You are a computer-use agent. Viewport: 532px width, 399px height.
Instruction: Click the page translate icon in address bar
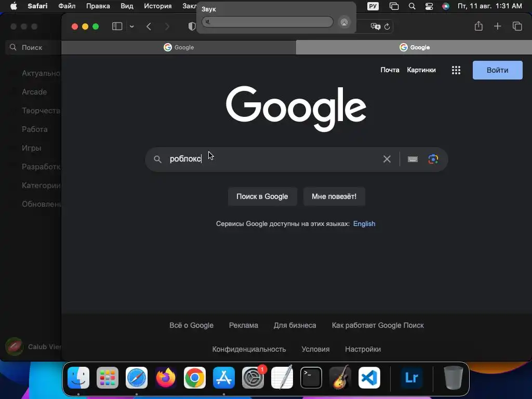(x=375, y=26)
